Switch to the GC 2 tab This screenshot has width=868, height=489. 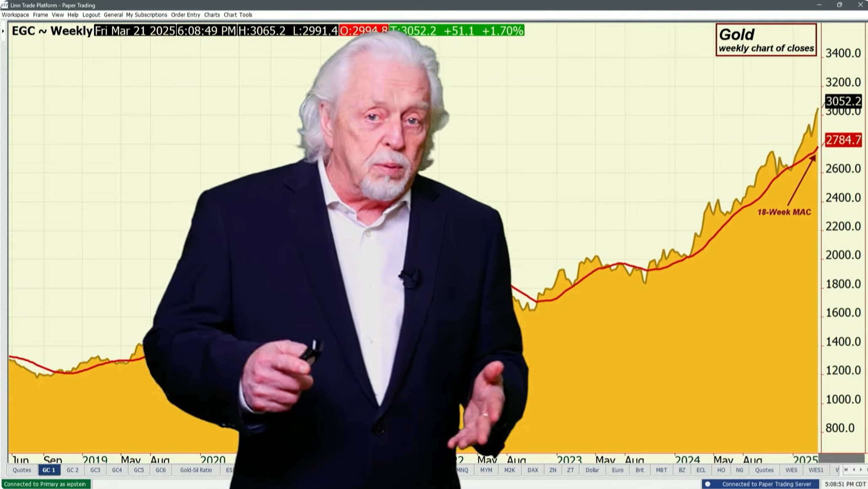tap(73, 470)
